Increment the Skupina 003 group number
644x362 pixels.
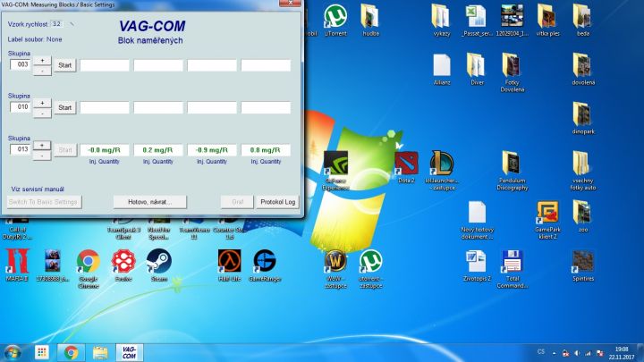(42, 61)
